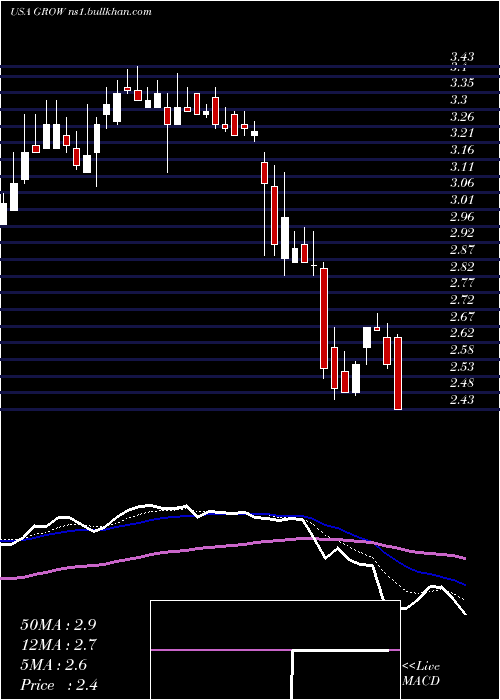Click the 2.77 price axis label
This screenshot has height=700, width=500.
462,283
